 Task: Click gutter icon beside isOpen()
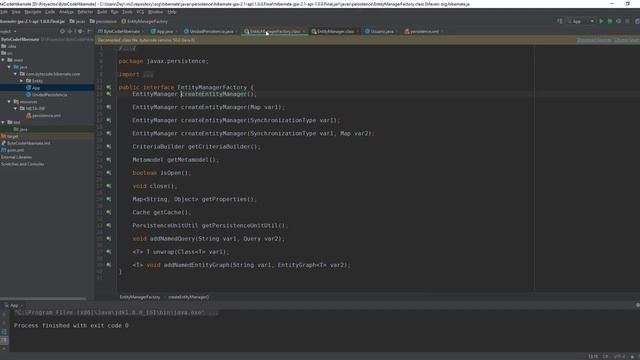109,173
